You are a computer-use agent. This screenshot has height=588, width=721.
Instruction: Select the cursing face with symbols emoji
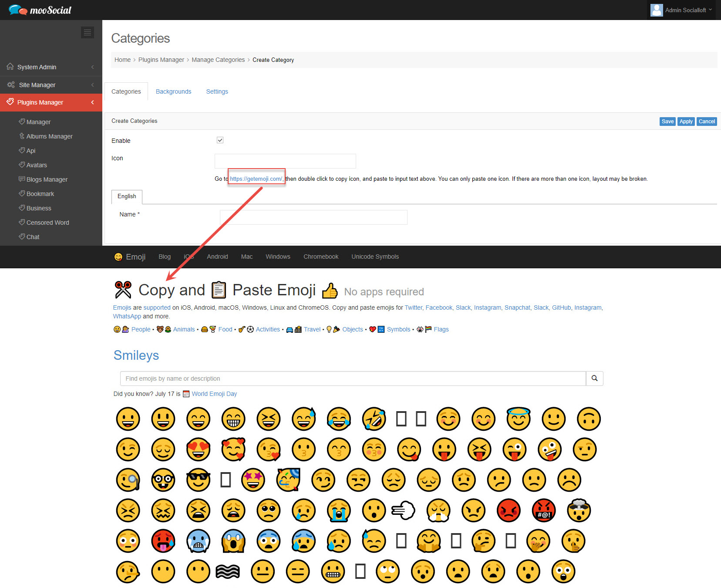tap(544, 510)
